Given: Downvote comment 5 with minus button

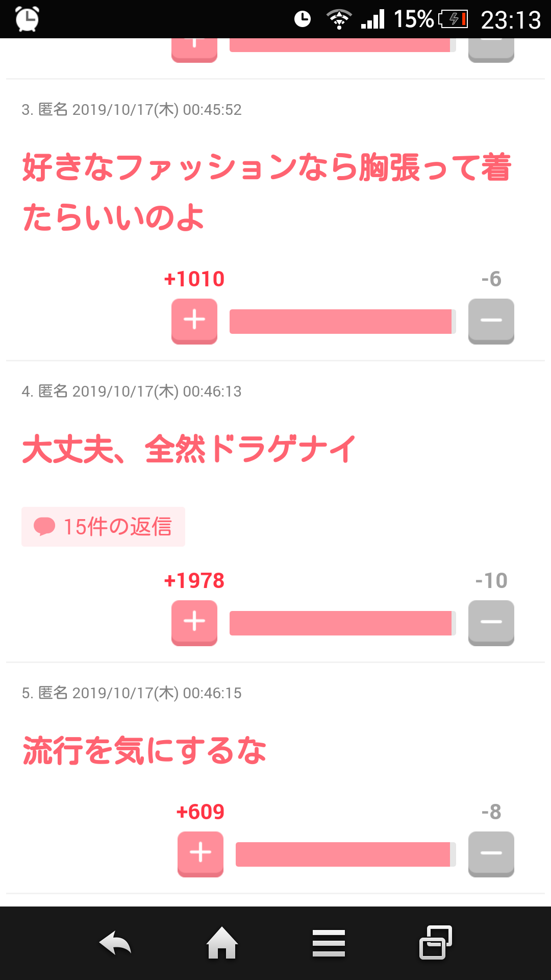Looking at the screenshot, I should coord(491,854).
